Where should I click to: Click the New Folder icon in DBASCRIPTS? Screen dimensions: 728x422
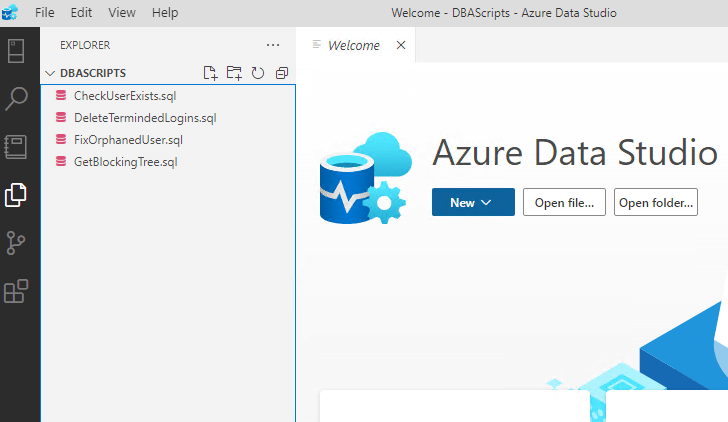(234, 73)
